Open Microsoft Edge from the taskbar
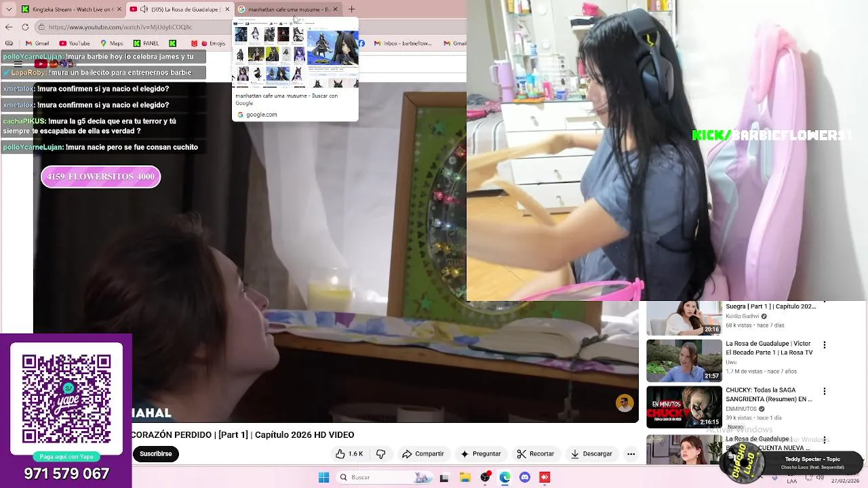 tap(505, 477)
